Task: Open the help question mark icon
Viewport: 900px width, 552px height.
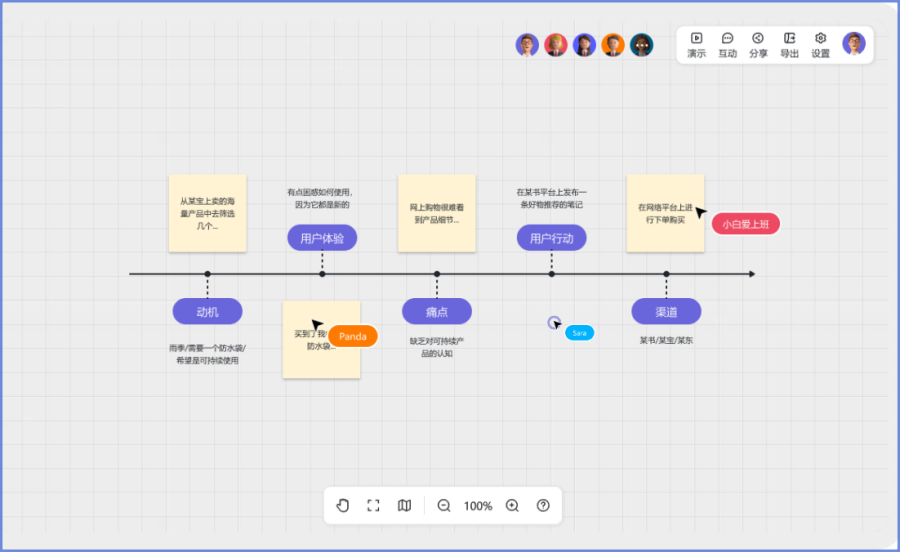Action: 543,506
